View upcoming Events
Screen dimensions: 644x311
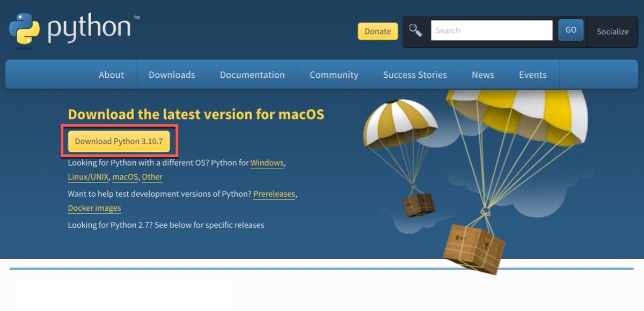(x=533, y=75)
